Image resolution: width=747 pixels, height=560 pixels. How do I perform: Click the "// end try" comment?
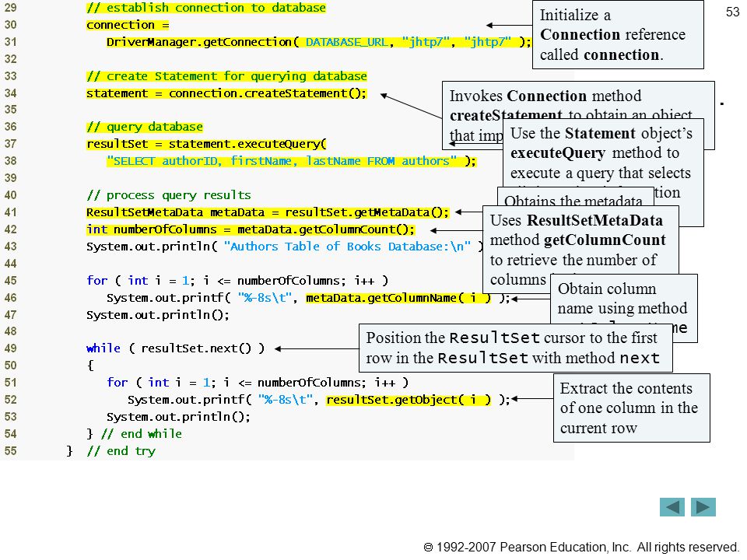point(121,451)
